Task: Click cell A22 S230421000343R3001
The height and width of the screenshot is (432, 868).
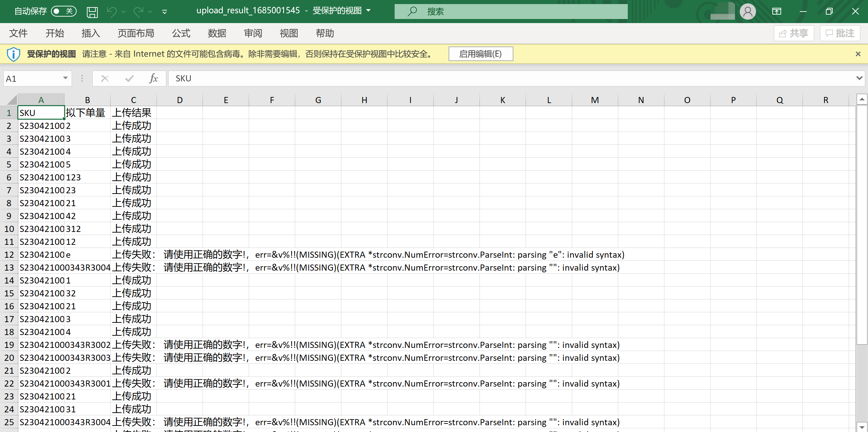Action: pos(41,384)
